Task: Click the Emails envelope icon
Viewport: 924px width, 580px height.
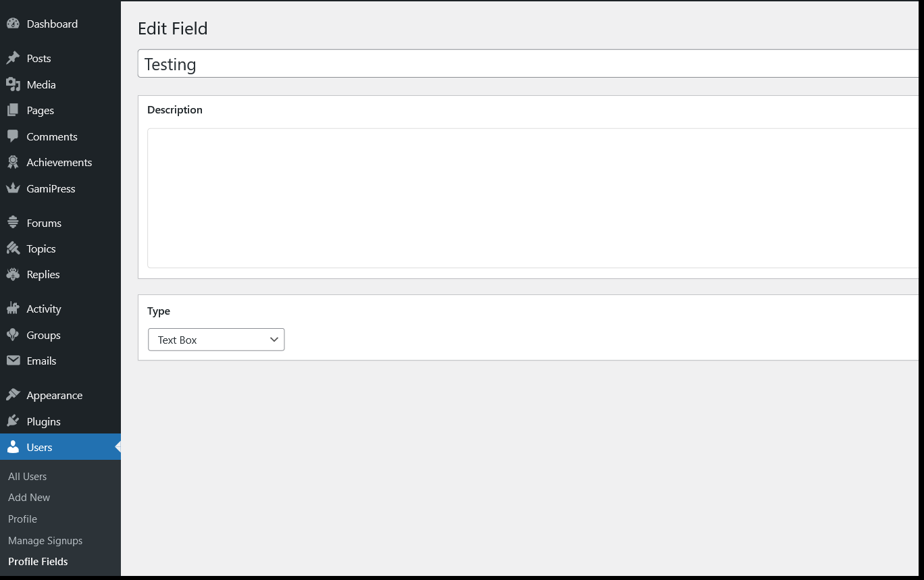Action: point(13,361)
